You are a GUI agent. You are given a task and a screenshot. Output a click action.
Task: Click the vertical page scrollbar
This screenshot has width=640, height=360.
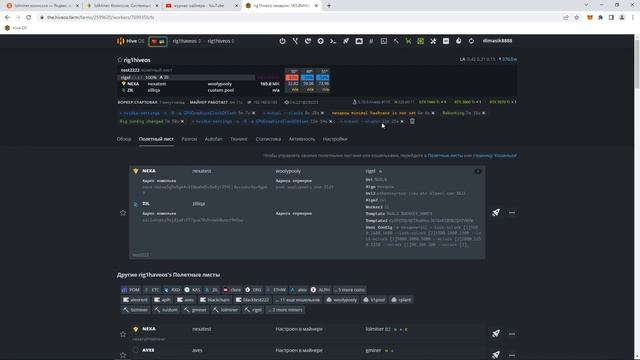[x=637, y=196]
